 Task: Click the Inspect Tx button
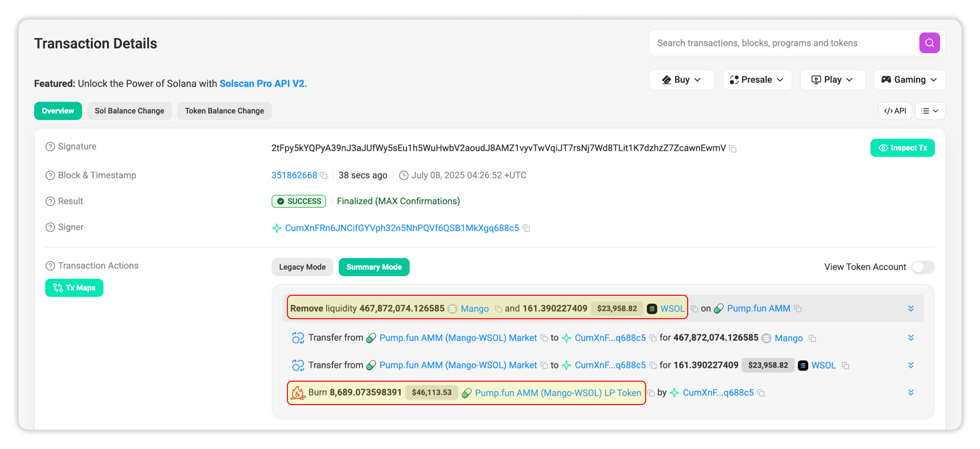coord(902,148)
